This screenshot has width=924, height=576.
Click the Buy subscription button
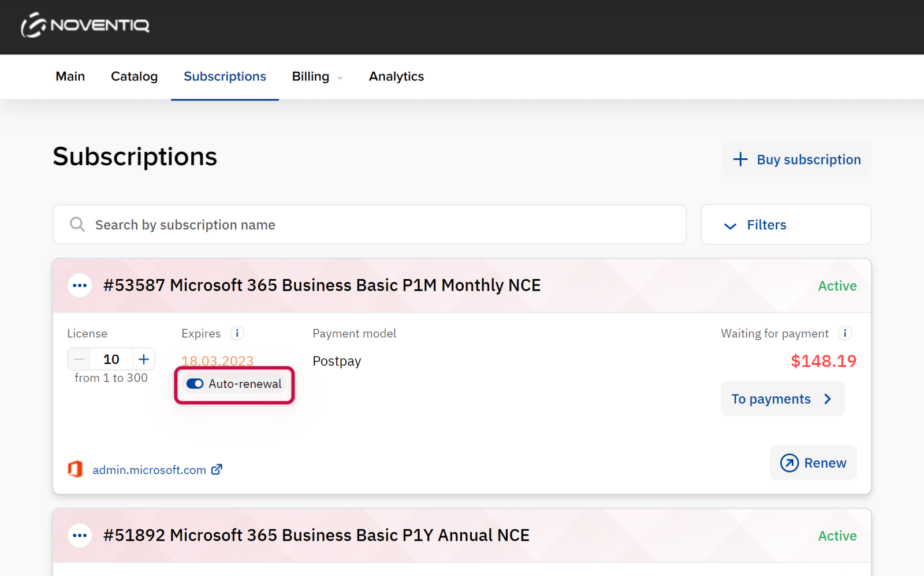coord(797,159)
